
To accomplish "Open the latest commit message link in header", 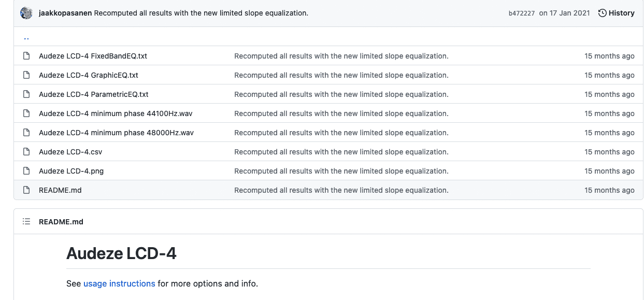I will 201,13.
